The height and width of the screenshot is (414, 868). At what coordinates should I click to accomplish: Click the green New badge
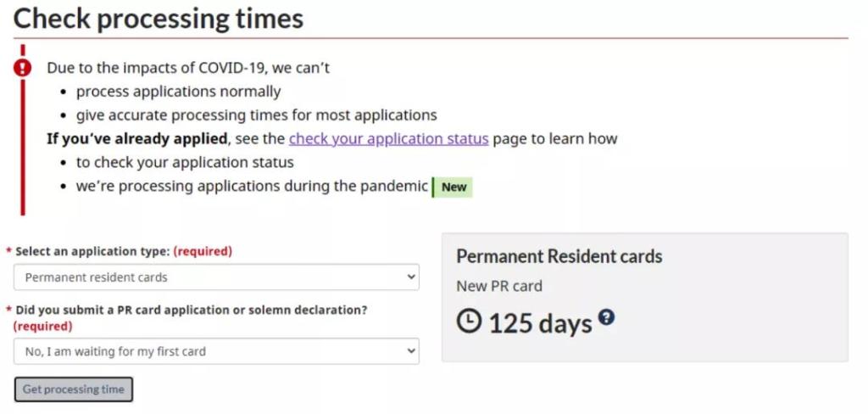coord(453,187)
